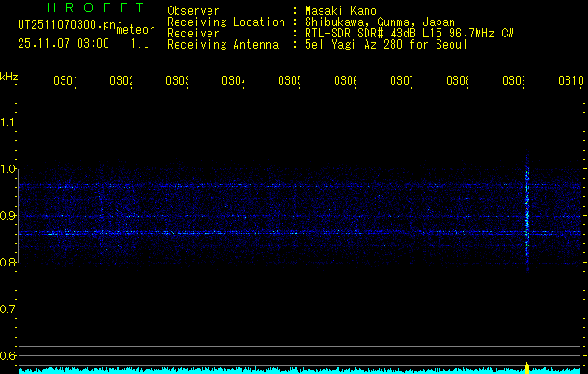Click the 1.0 kHz frequency label

click(x=7, y=169)
